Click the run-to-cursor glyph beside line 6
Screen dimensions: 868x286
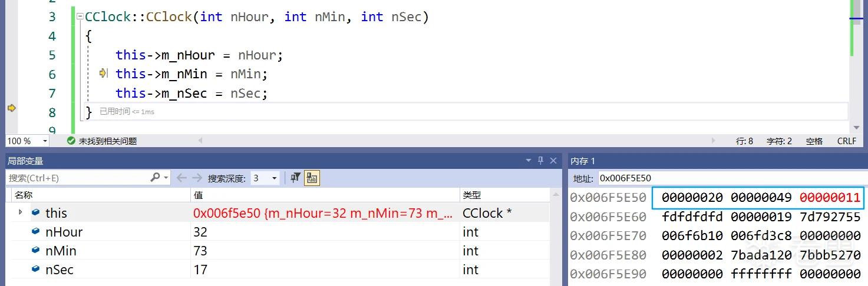tap(104, 74)
